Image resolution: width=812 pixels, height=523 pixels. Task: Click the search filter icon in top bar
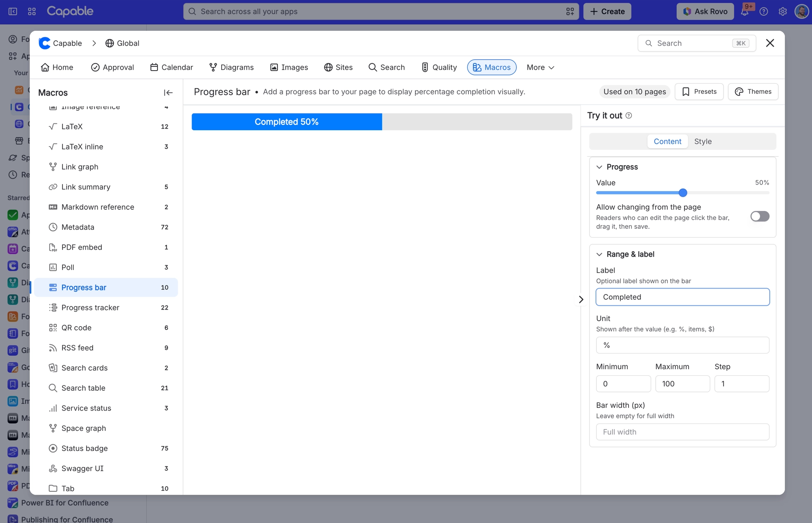(x=570, y=11)
